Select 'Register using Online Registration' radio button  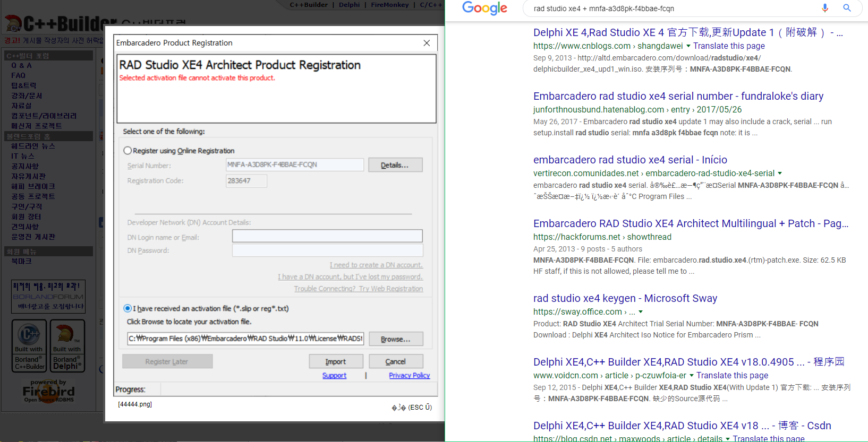pyautogui.click(x=127, y=151)
